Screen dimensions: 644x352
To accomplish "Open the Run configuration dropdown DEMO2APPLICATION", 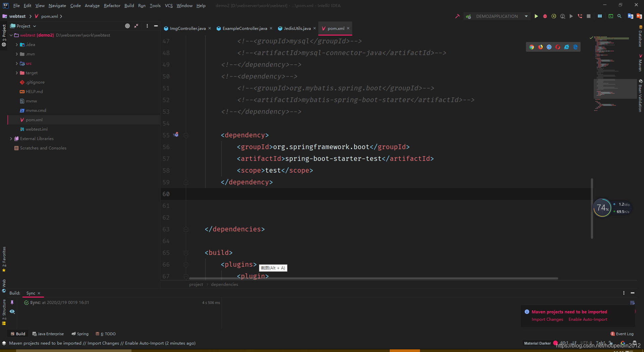I will [x=497, y=16].
